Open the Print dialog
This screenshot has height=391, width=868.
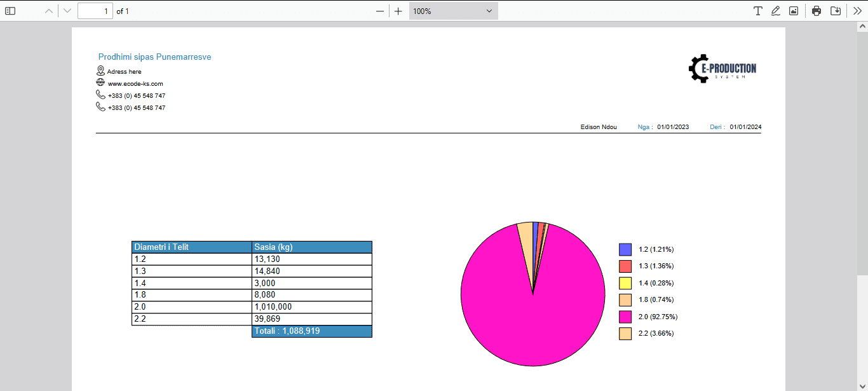coord(817,10)
